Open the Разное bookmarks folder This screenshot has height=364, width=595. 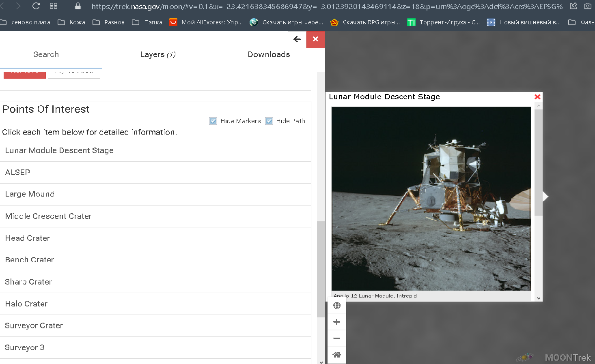(108, 22)
